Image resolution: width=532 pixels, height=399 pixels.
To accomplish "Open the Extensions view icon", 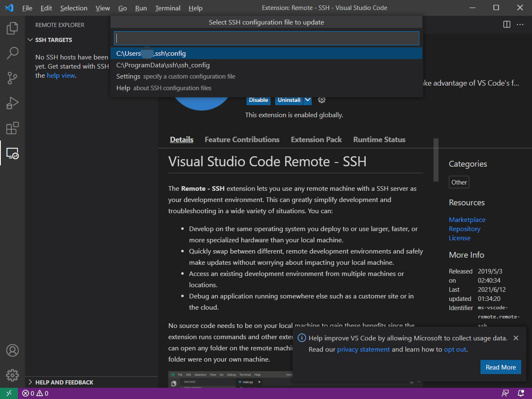I will 12,128.
